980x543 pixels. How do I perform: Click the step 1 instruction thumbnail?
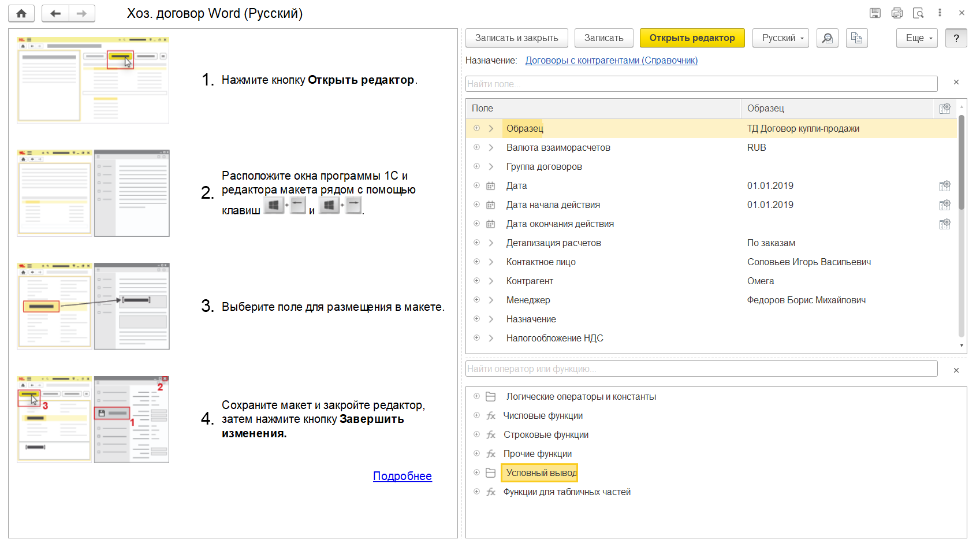coord(93,80)
